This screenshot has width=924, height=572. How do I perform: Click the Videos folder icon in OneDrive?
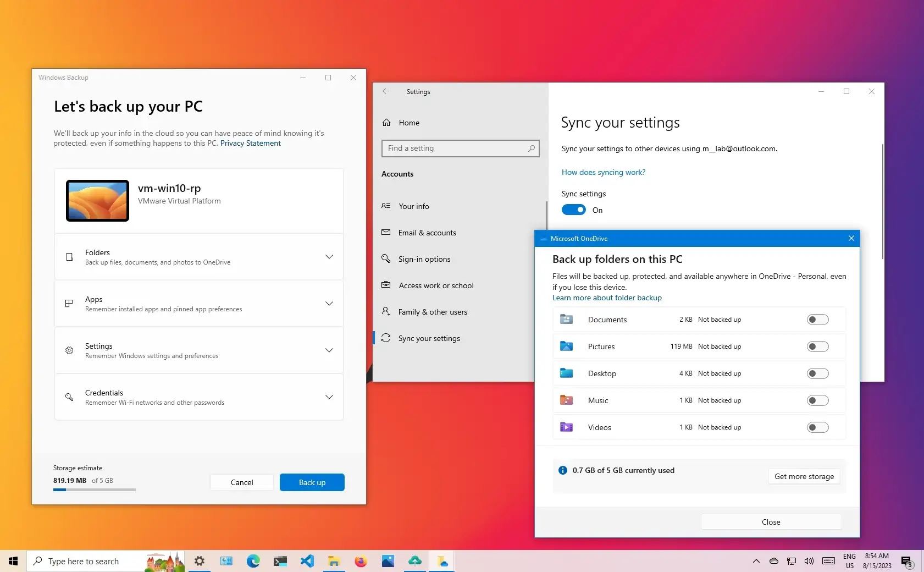pyautogui.click(x=566, y=427)
